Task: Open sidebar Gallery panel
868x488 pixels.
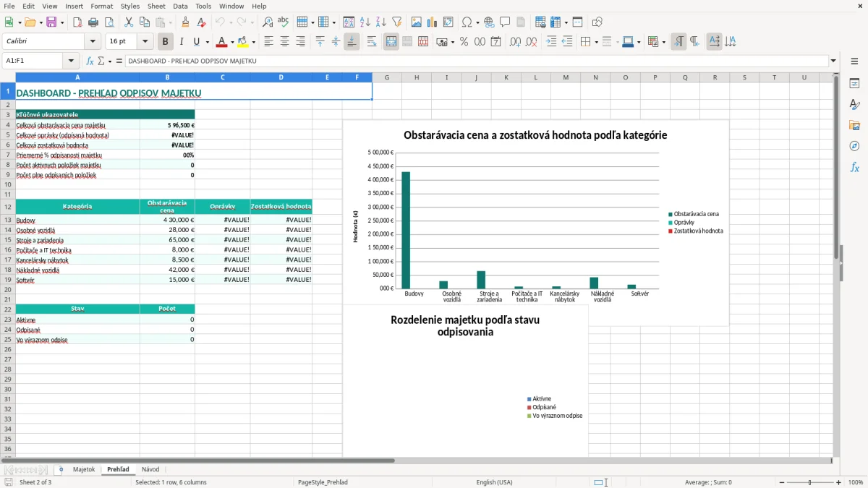Action: (854, 126)
